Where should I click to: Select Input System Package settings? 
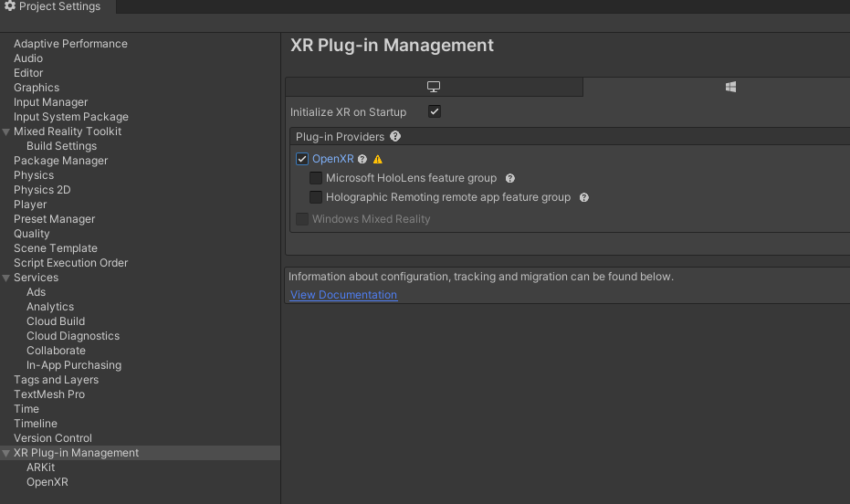(71, 117)
